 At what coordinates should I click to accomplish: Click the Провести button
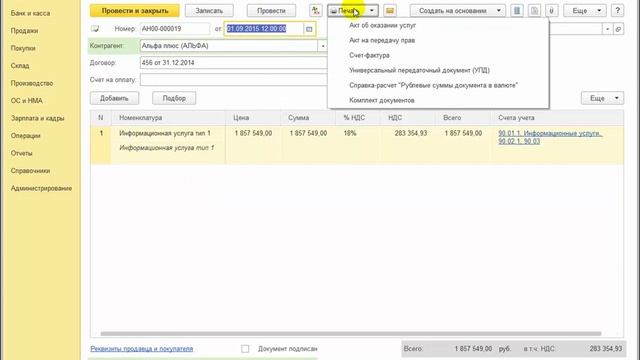(x=271, y=11)
